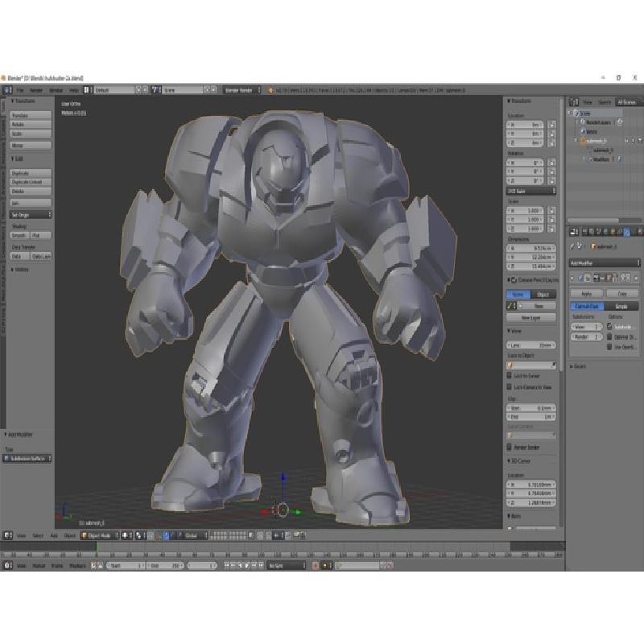Open the info editor type selector icon

pyautogui.click(x=7, y=90)
